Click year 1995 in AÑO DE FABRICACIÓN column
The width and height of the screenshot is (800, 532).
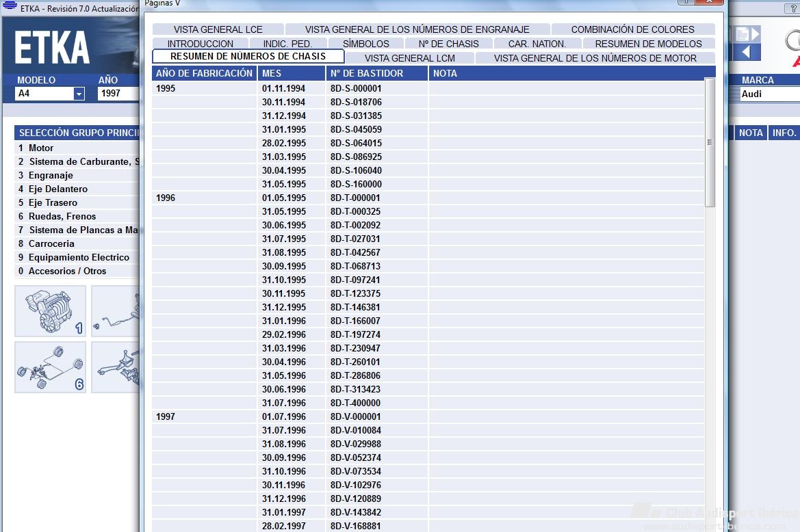click(166, 89)
